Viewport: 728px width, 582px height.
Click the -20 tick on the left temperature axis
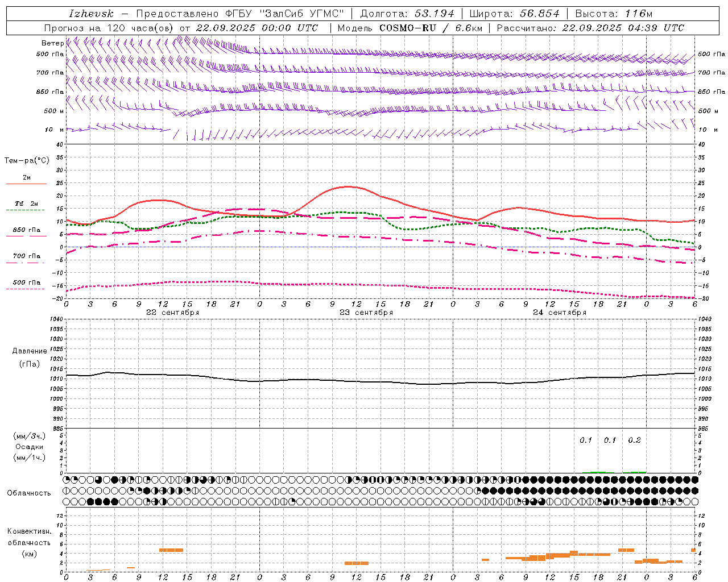[58, 298]
